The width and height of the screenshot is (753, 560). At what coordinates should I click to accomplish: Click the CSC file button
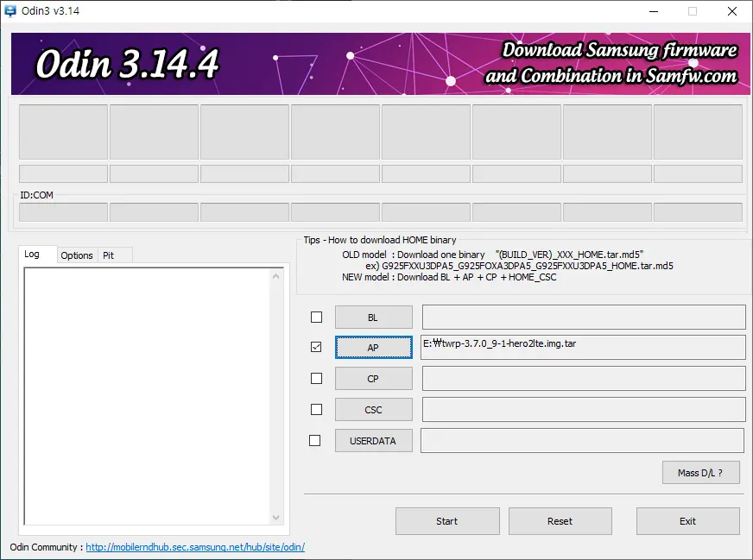(x=374, y=410)
